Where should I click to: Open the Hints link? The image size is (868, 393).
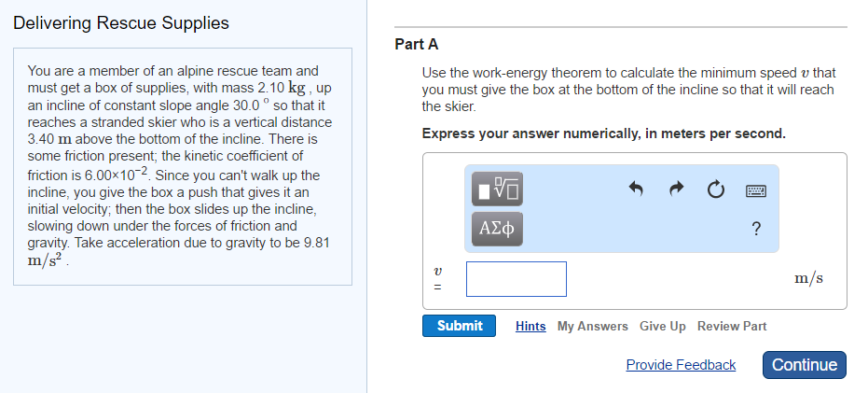(x=530, y=327)
